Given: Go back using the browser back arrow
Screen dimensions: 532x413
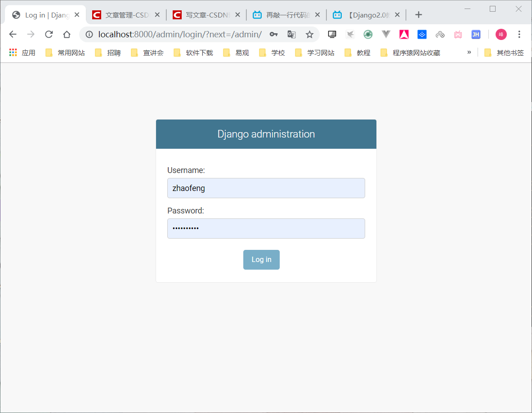Looking at the screenshot, I should click(x=13, y=34).
